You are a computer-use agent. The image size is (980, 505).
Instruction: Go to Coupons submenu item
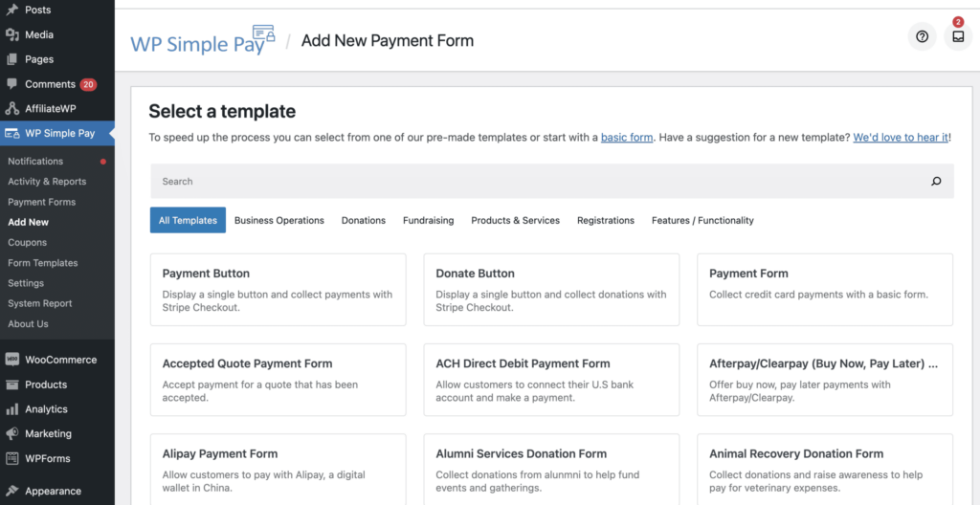[x=28, y=243]
